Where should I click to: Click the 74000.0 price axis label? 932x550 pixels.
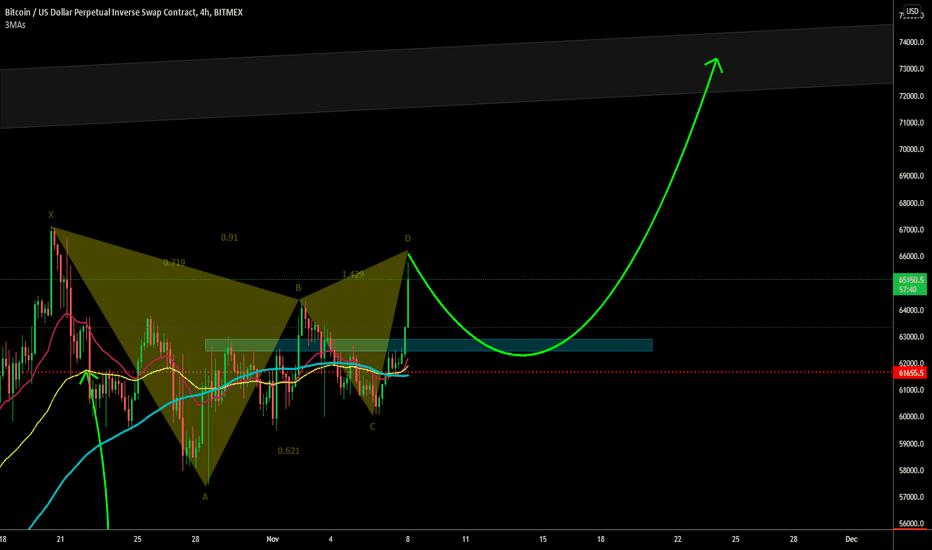pos(911,42)
